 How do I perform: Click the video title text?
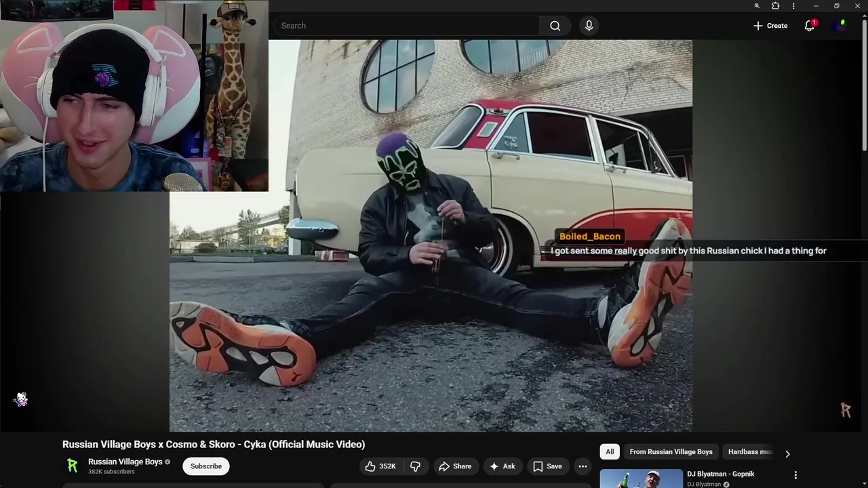point(214,445)
